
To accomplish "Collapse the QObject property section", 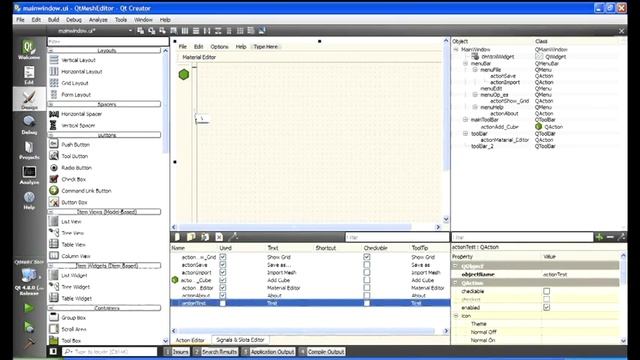I will point(456,266).
